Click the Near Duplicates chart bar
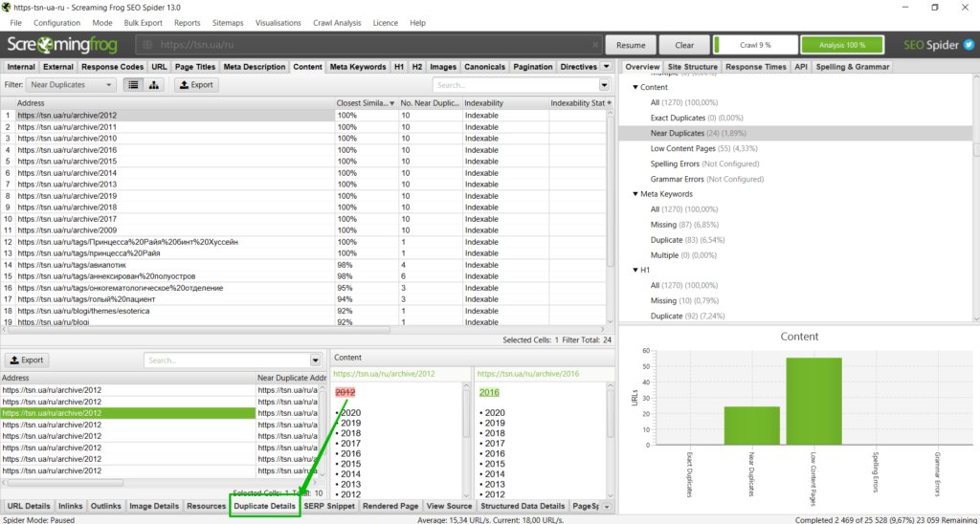The width and height of the screenshot is (980, 524). (752, 426)
